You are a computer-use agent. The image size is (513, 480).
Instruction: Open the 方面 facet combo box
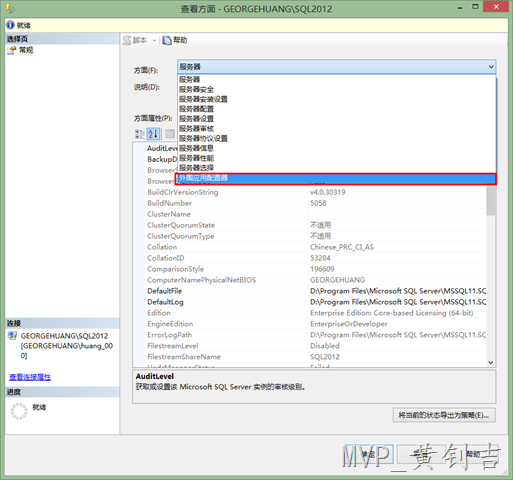click(x=337, y=67)
